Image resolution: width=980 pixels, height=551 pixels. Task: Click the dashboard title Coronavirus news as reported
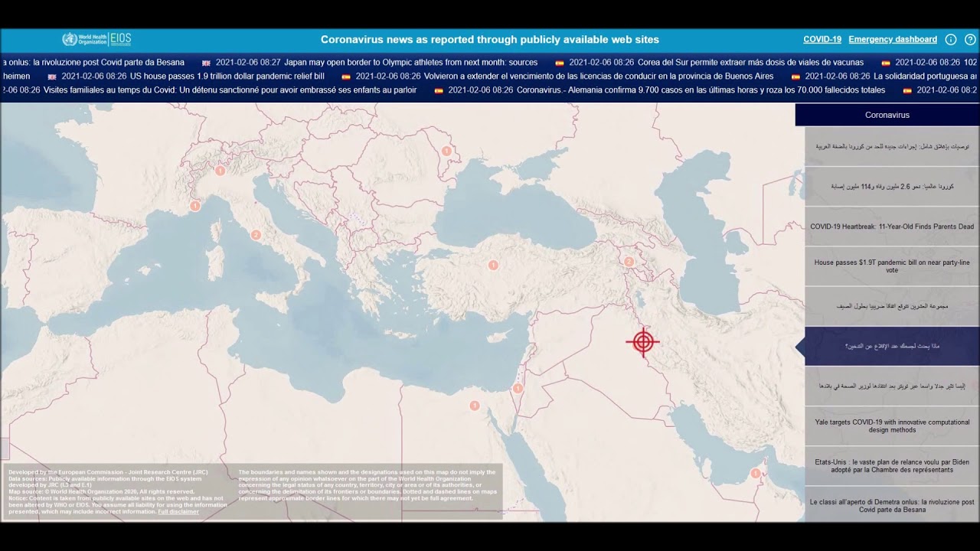coord(490,40)
